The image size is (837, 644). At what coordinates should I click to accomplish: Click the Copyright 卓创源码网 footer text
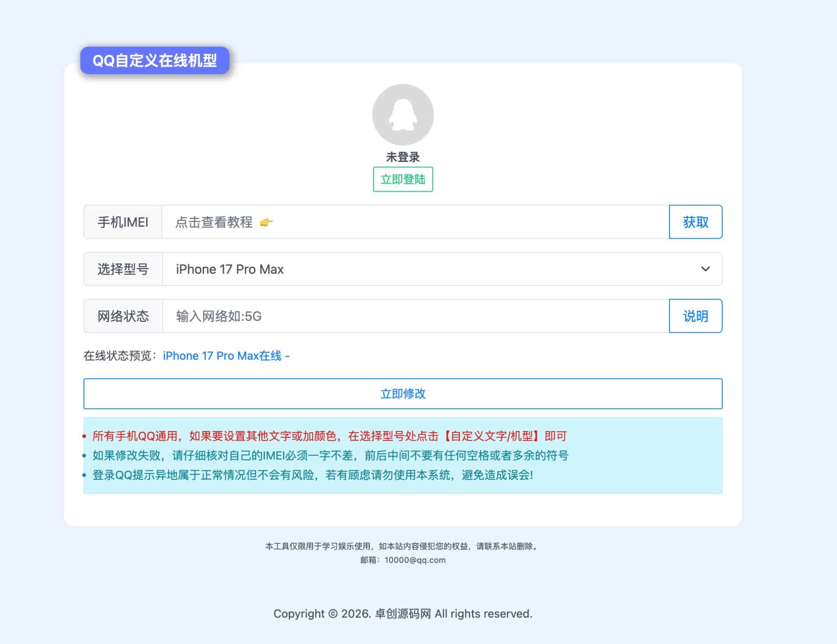point(403,614)
